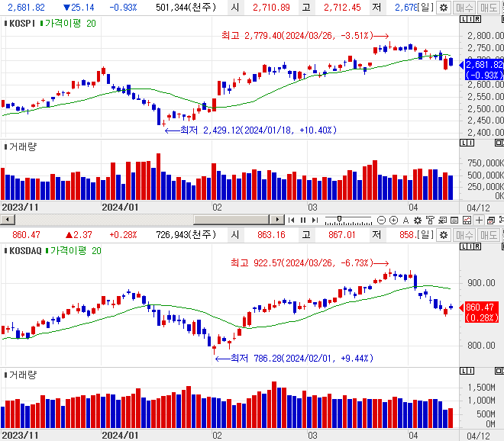504x441 pixels.
Task: Click the horizontal scrollbar thumb
Action: point(231,220)
